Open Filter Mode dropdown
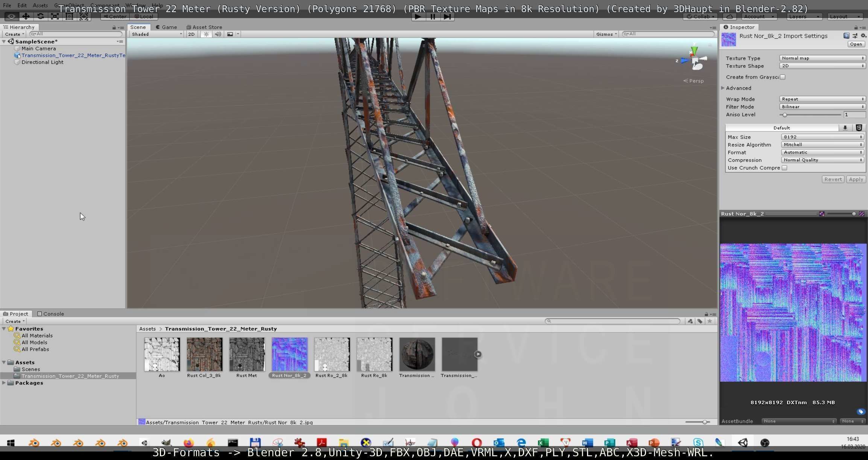Image resolution: width=868 pixels, height=460 pixels. click(x=822, y=107)
